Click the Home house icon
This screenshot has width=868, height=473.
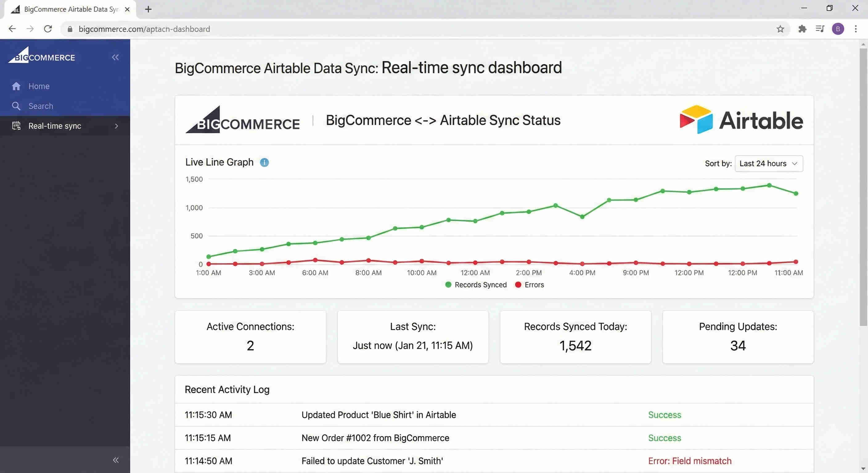coord(16,86)
